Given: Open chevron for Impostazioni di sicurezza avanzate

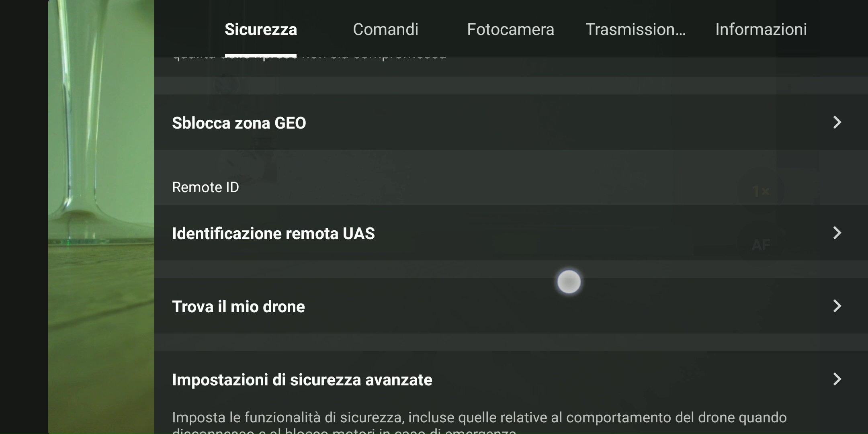Looking at the screenshot, I should (x=837, y=379).
